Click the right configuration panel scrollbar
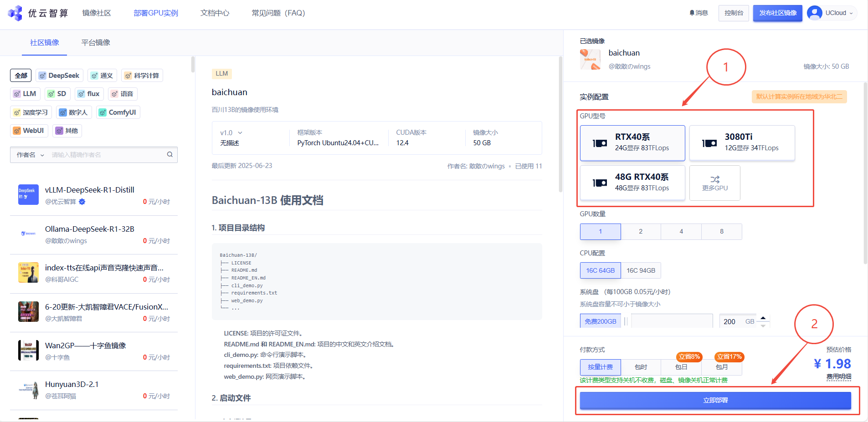This screenshot has height=422, width=868. [865, 173]
